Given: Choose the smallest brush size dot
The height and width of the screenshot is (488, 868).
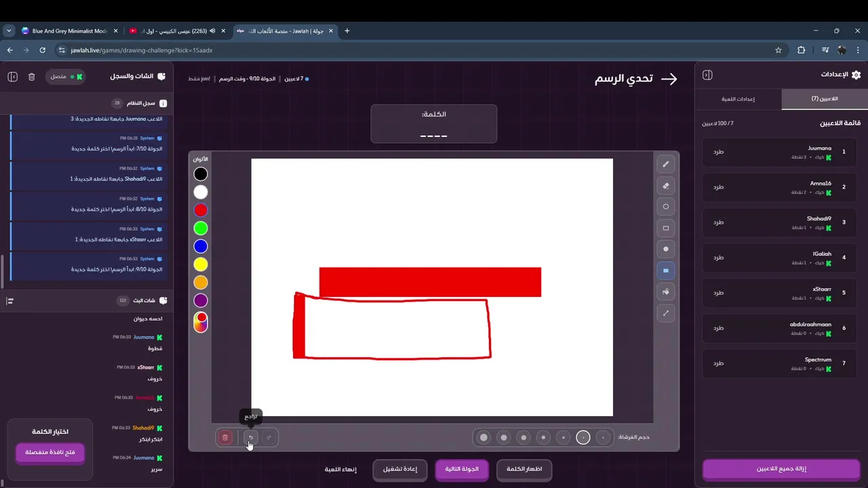Looking at the screenshot, I should tap(603, 438).
